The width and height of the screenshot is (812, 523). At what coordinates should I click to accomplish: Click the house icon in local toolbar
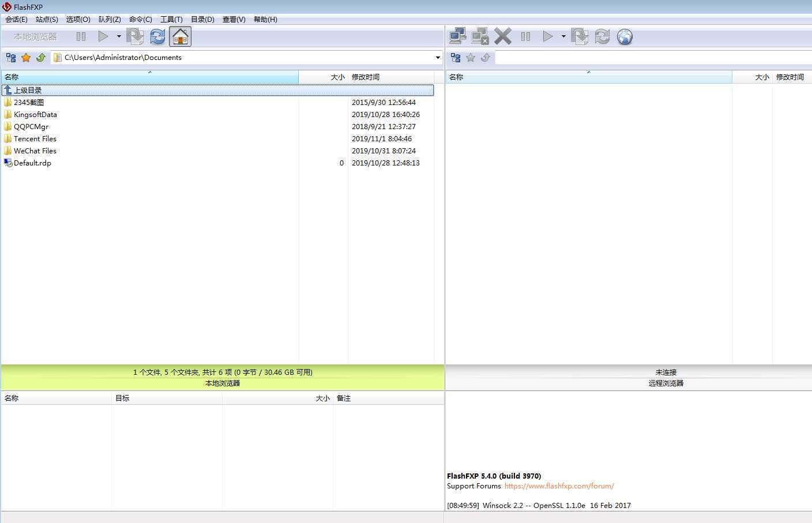tap(181, 37)
